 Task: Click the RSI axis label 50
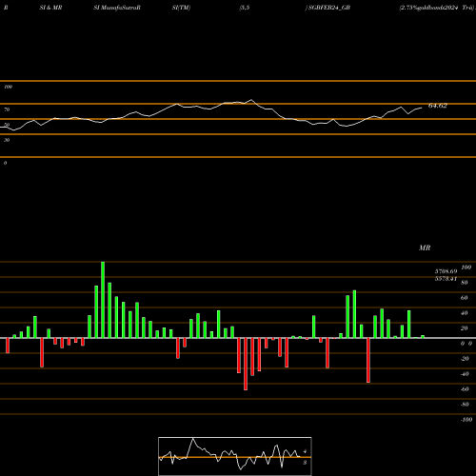coord(7,125)
